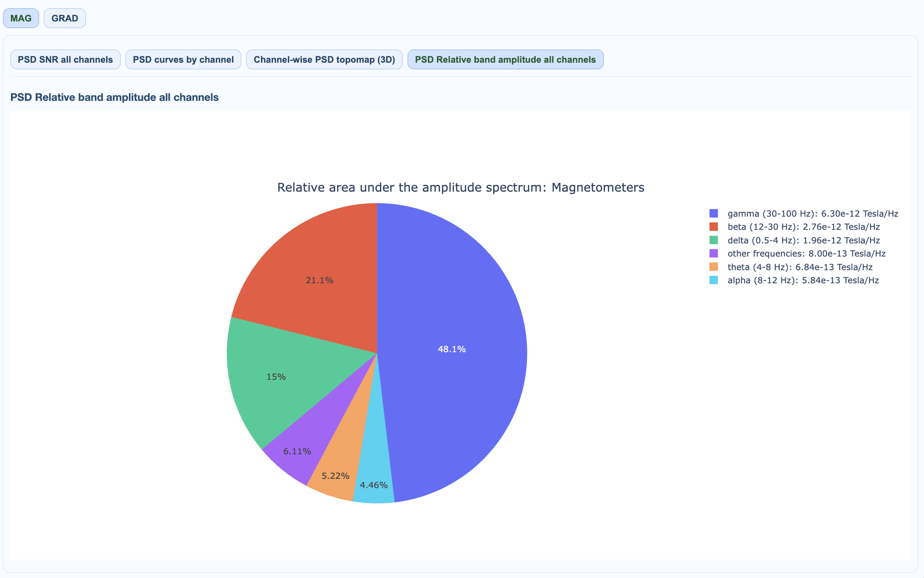Switch to the MAG tab
This screenshot has width=924, height=578.
point(21,18)
